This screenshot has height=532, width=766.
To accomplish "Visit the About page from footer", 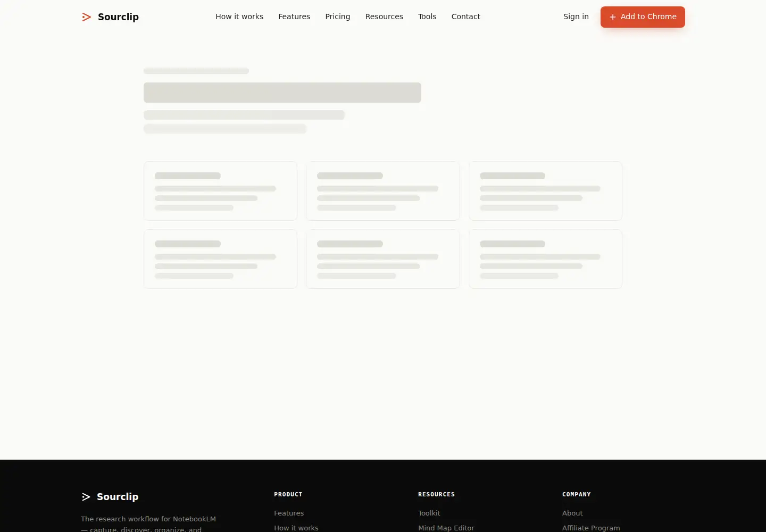I will 572,513.
